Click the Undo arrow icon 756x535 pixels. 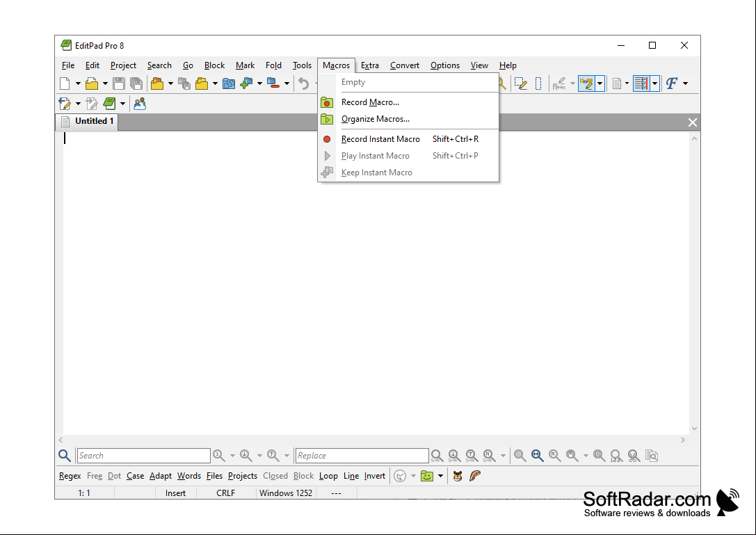303,83
